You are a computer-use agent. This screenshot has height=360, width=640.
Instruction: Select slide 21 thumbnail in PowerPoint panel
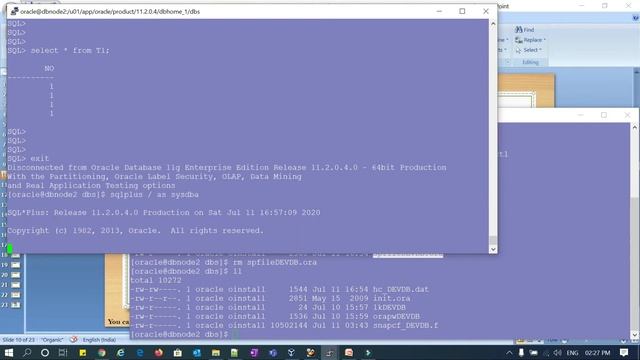[16, 285]
